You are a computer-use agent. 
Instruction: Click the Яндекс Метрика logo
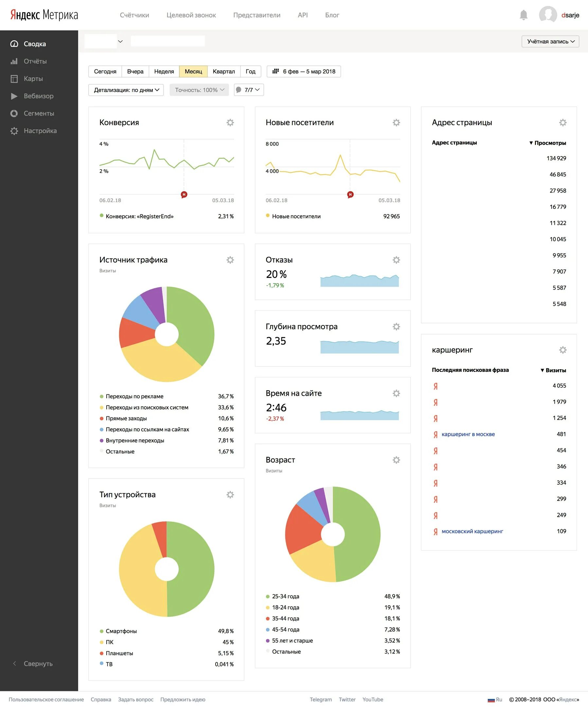point(44,15)
